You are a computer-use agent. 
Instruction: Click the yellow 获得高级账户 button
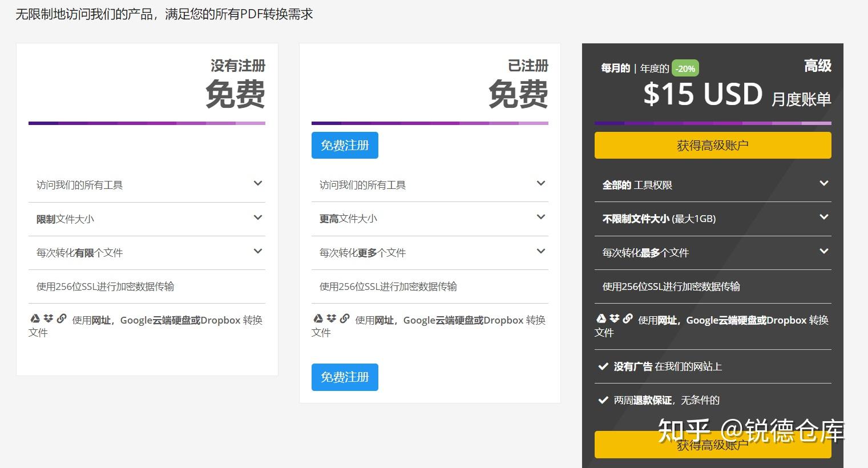[712, 145]
